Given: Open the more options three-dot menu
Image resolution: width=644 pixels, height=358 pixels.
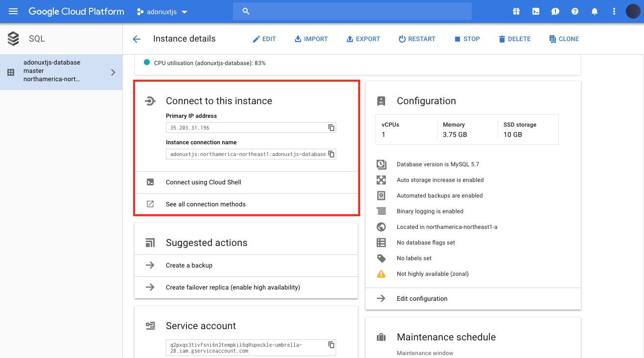Looking at the screenshot, I should click(614, 11).
